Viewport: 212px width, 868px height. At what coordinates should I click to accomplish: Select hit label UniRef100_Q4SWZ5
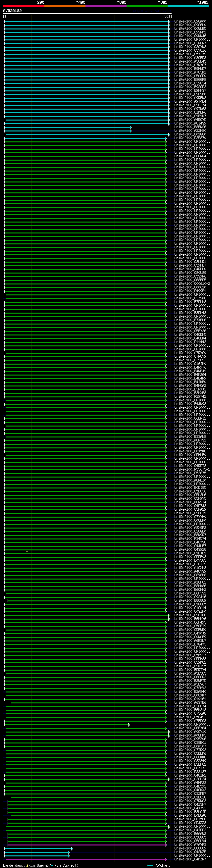[190, 852]
